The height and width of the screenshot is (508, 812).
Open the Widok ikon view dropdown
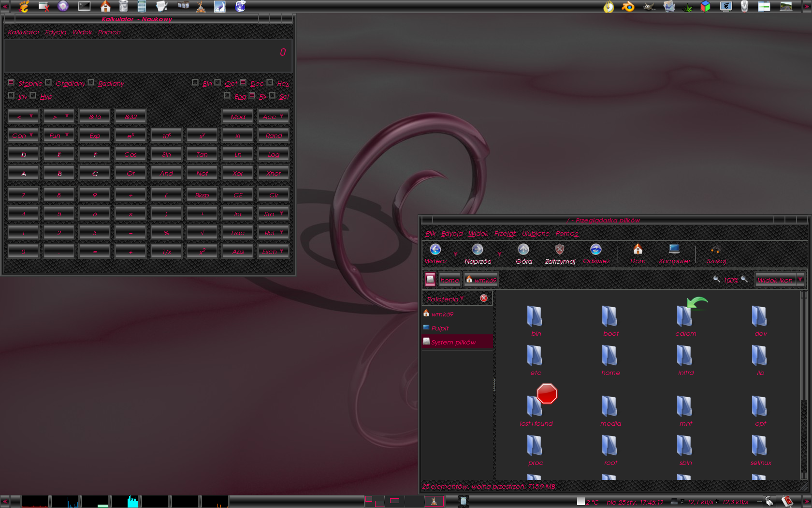(780, 280)
